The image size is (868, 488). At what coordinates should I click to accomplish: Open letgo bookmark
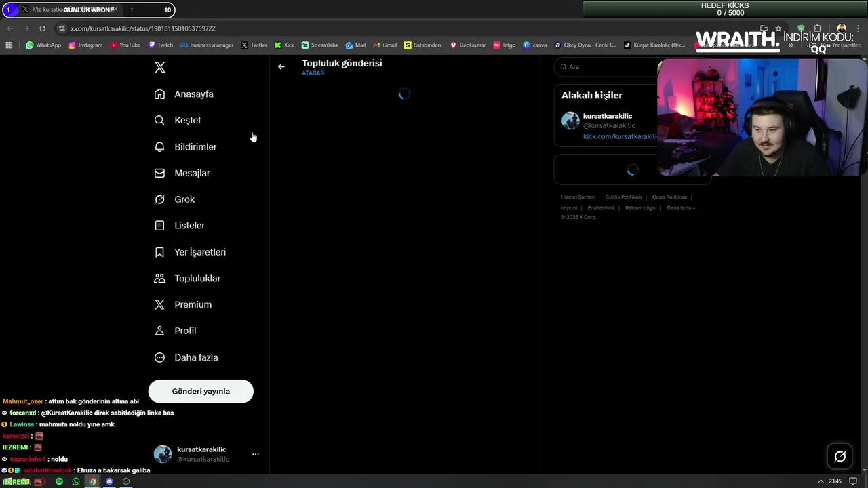tap(505, 45)
